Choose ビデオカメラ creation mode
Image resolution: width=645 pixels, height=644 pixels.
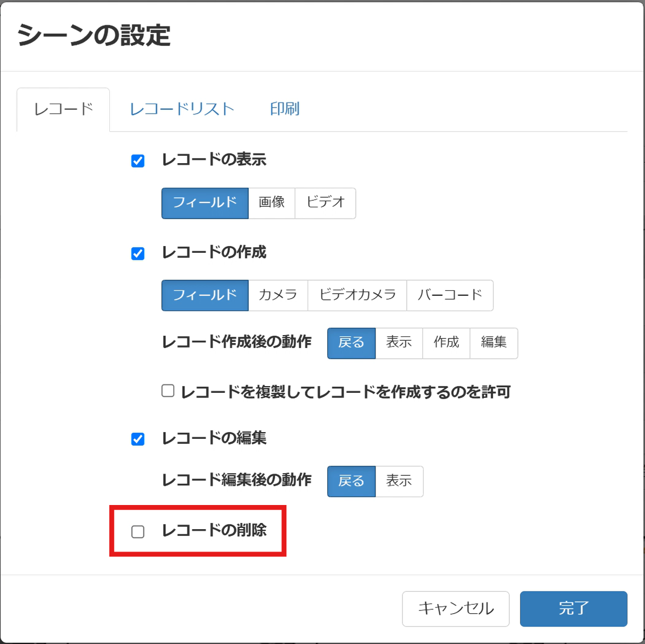tap(358, 295)
